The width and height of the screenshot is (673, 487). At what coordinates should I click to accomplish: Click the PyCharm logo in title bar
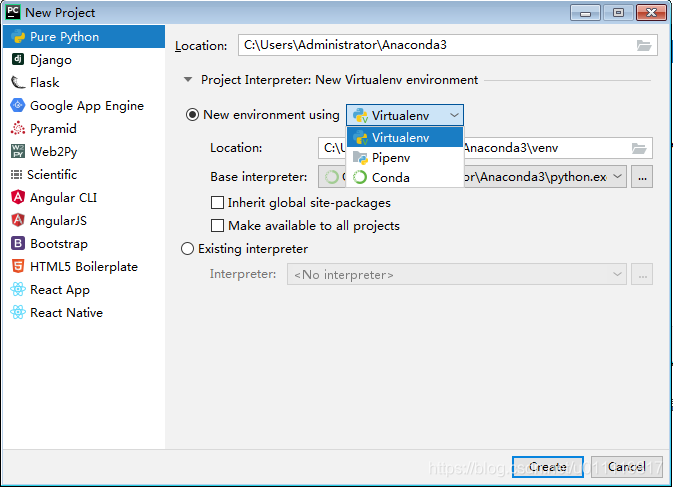13,12
